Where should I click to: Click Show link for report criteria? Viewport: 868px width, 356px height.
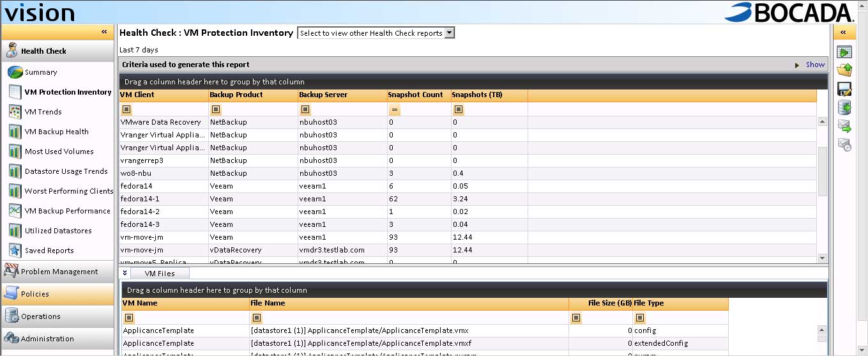pyautogui.click(x=815, y=65)
